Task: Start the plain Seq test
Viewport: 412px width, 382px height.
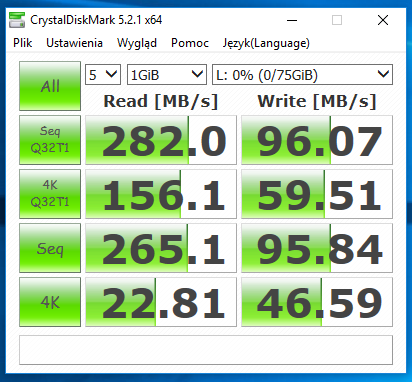Action: click(x=50, y=248)
